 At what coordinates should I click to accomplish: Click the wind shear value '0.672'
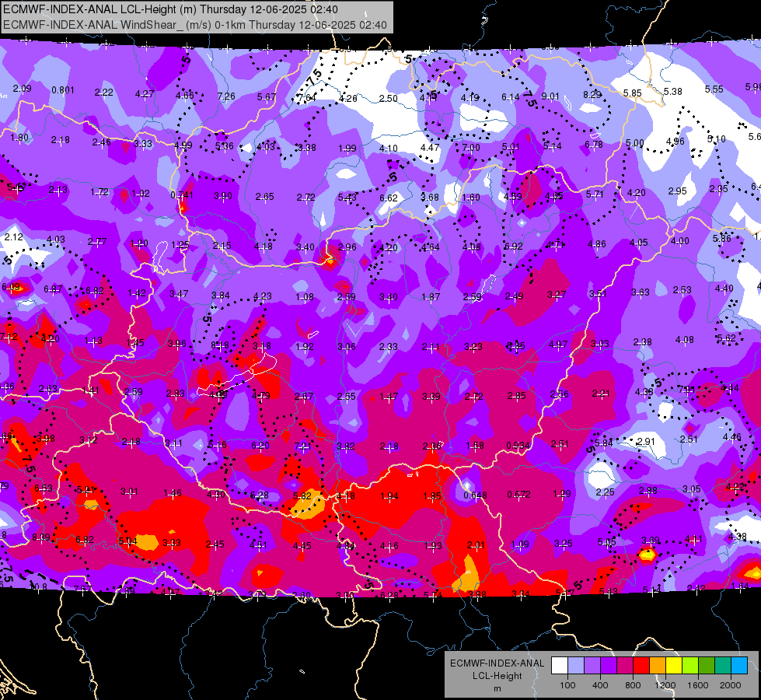click(518, 495)
